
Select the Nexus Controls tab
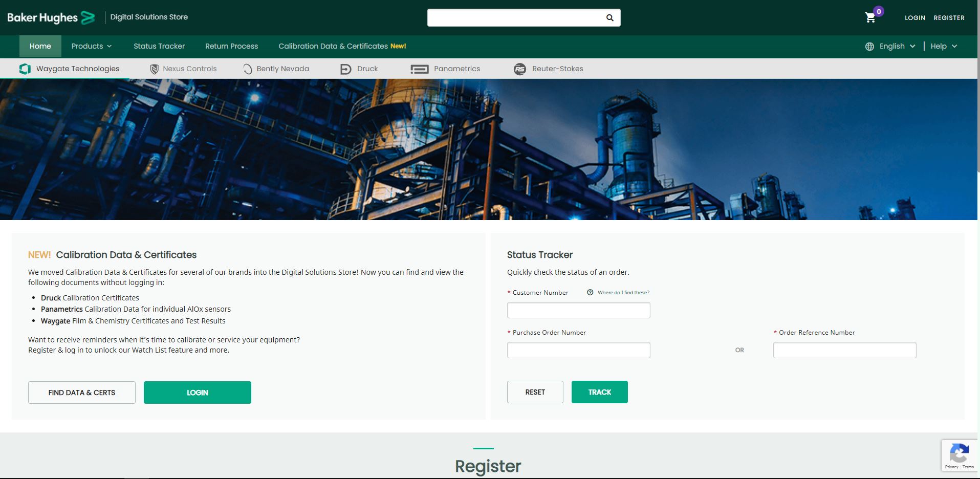pyautogui.click(x=183, y=69)
